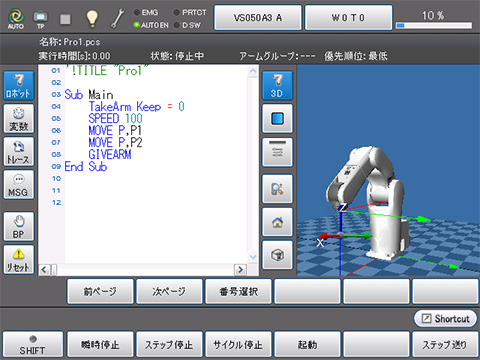480x360 pixels.
Task: Click the 起動 start button
Action: pos(307,344)
